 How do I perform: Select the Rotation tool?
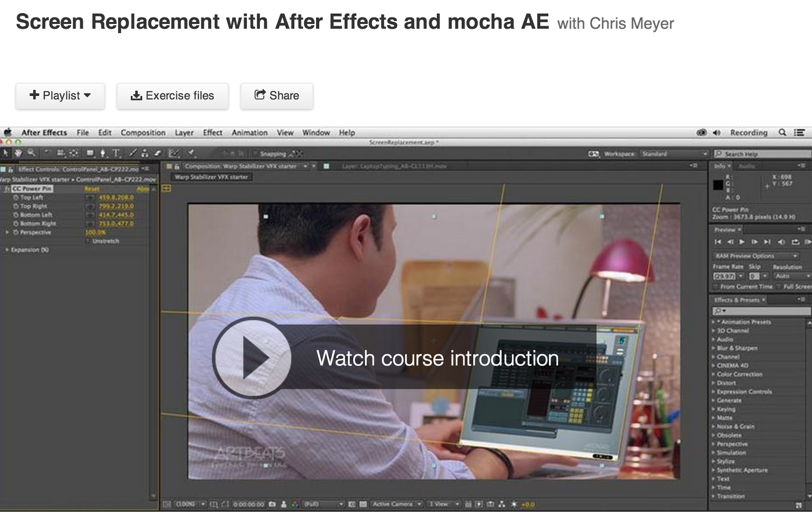(47, 153)
